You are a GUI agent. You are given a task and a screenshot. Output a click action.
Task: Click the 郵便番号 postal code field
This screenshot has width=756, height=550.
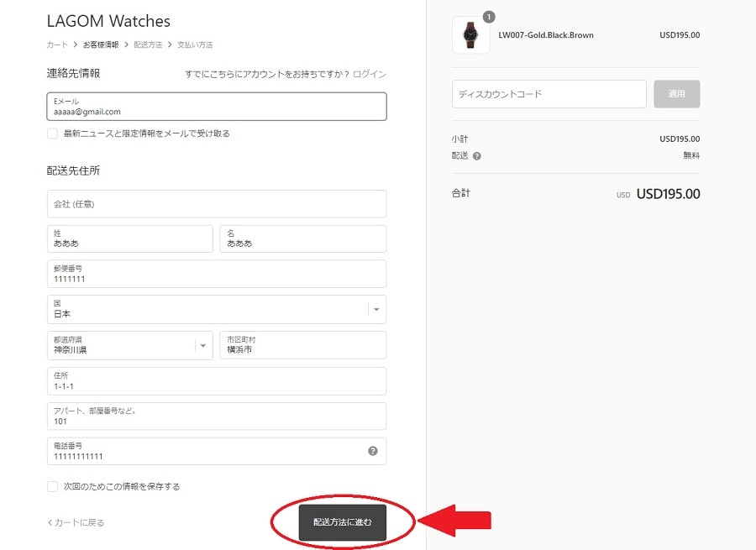tap(217, 274)
